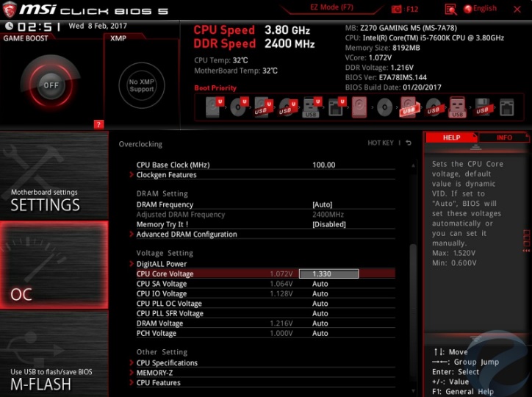Select the red legacy hard disk boot icon

(x=359, y=107)
